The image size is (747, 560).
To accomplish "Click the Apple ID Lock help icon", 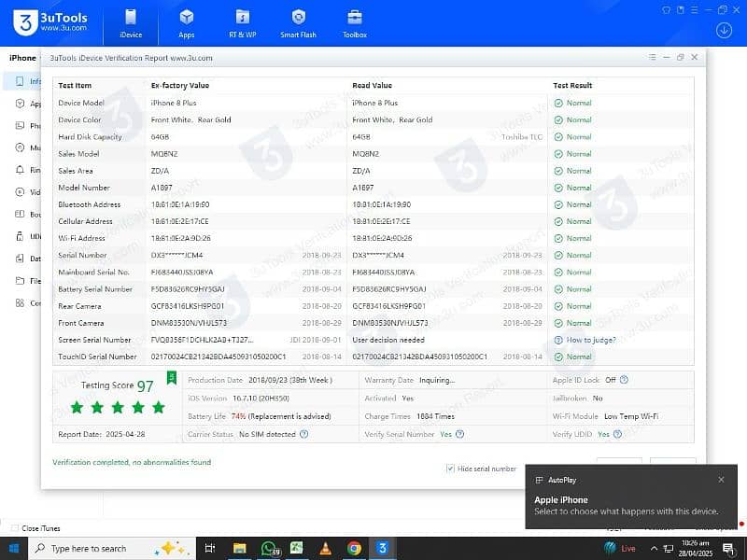I will (x=624, y=380).
